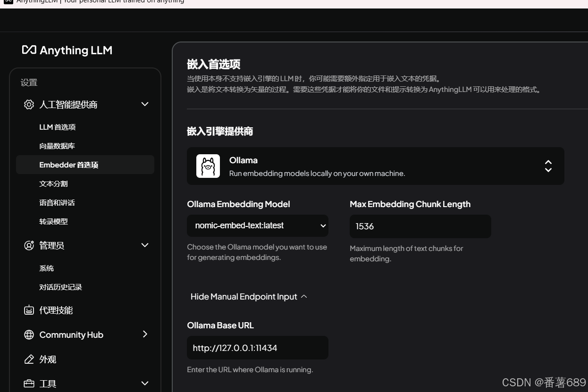The image size is (588, 392).
Task: Click 'Enter the URL where Ollama is running' text
Action: pyautogui.click(x=250, y=369)
